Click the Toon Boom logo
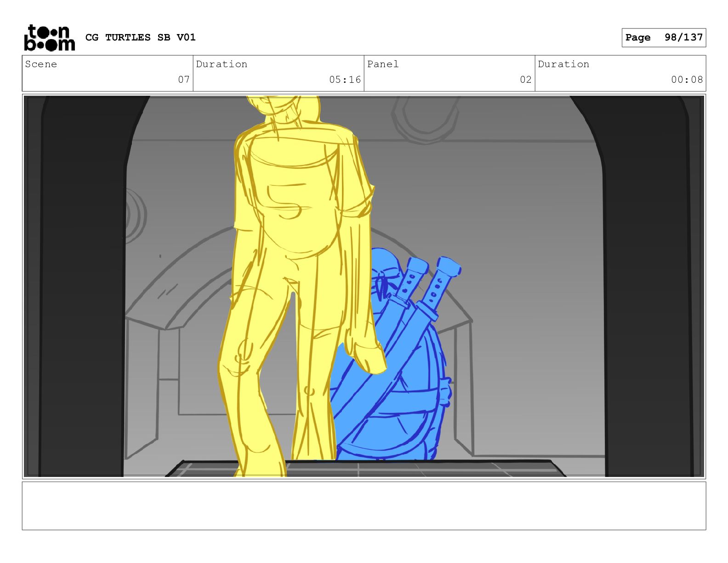This screenshot has height=563, width=728. 49,38
